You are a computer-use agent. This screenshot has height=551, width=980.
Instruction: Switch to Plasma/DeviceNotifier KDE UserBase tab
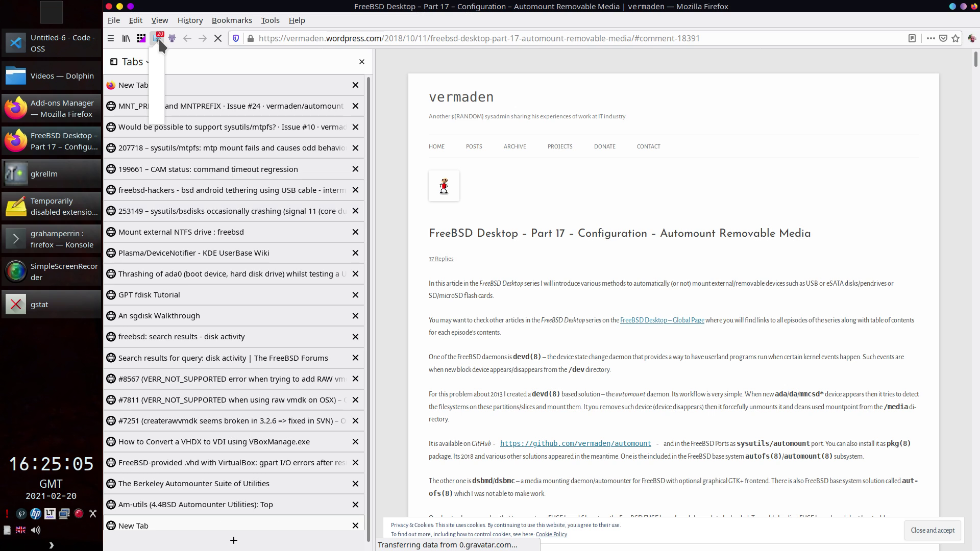pos(234,253)
